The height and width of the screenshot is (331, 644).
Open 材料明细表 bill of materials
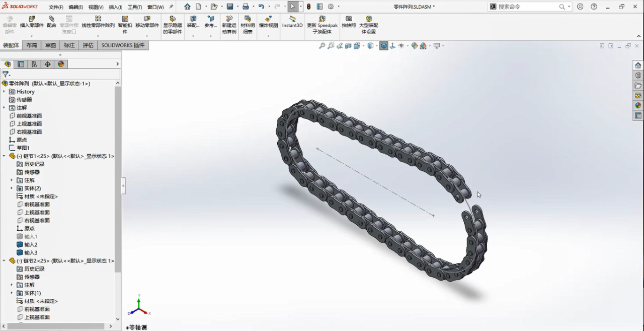coord(248,25)
